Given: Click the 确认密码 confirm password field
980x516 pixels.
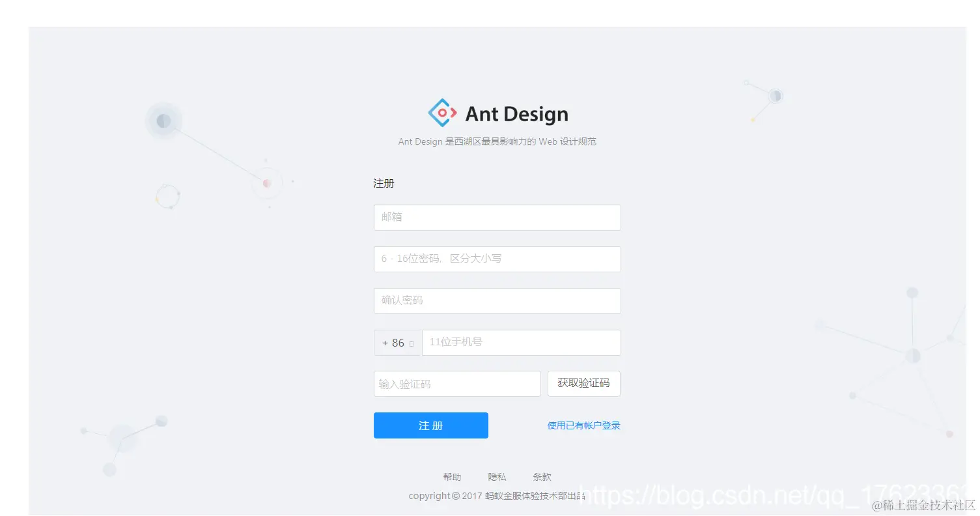Looking at the screenshot, I should [x=497, y=300].
